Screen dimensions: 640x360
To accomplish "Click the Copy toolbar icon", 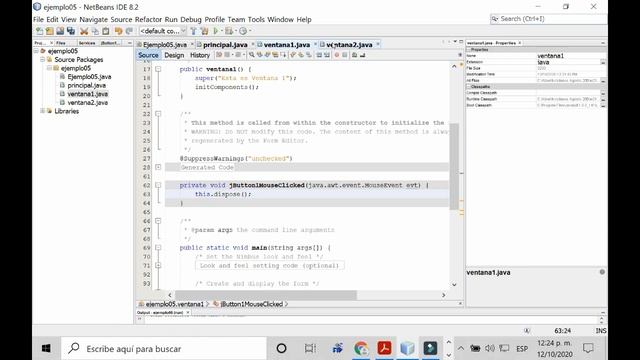I will click(x=95, y=31).
